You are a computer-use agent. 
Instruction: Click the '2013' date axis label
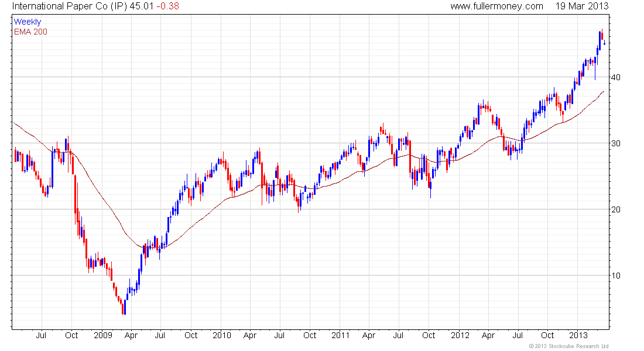[578, 335]
